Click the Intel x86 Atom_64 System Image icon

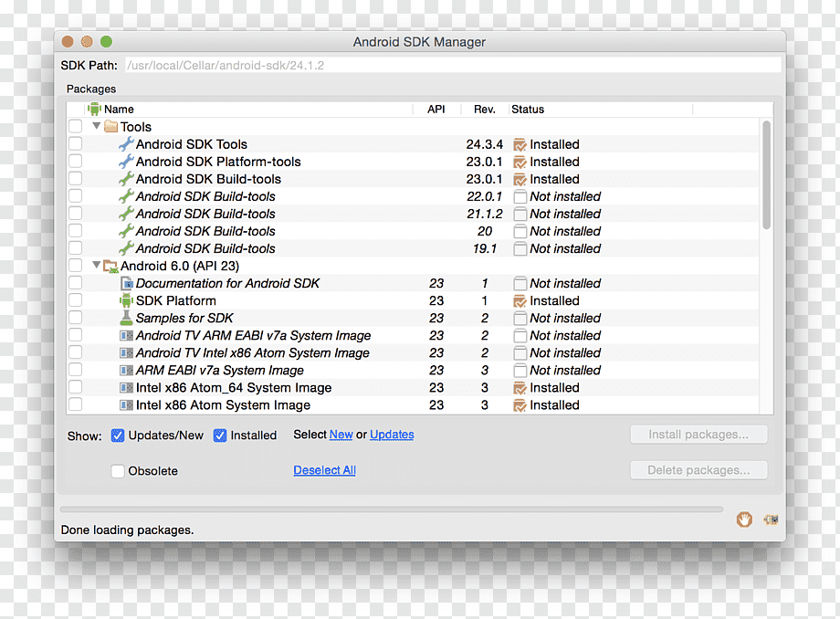[126, 388]
